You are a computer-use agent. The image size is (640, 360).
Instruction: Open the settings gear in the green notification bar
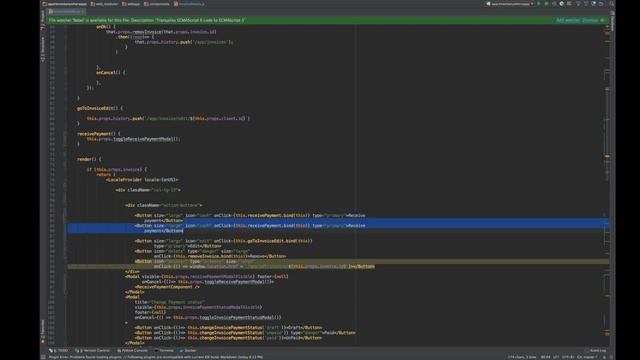click(x=603, y=20)
